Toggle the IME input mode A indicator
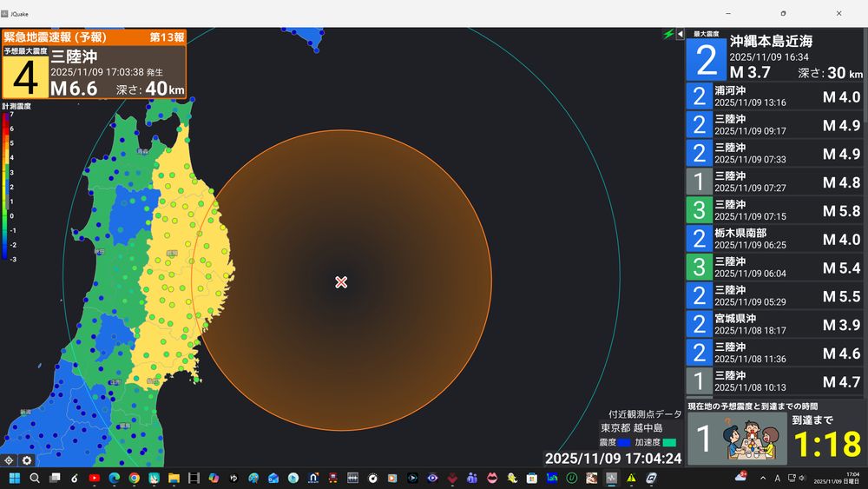868x489 pixels. coord(777,478)
